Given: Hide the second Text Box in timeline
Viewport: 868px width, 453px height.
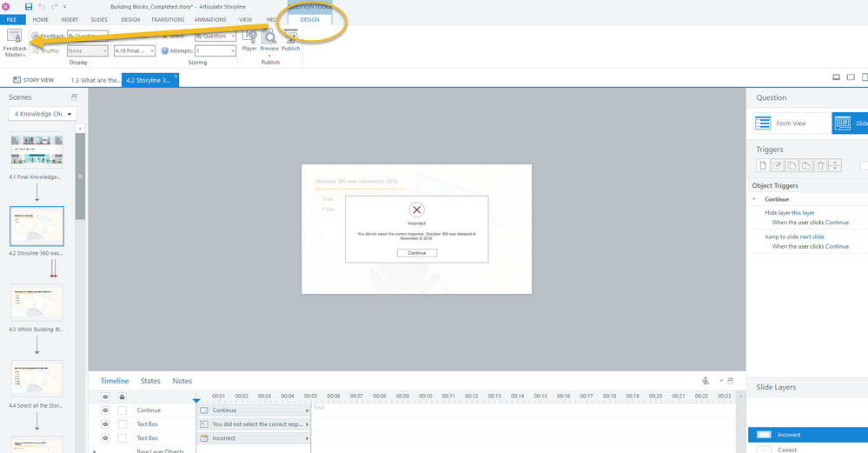Looking at the screenshot, I should click(x=105, y=438).
